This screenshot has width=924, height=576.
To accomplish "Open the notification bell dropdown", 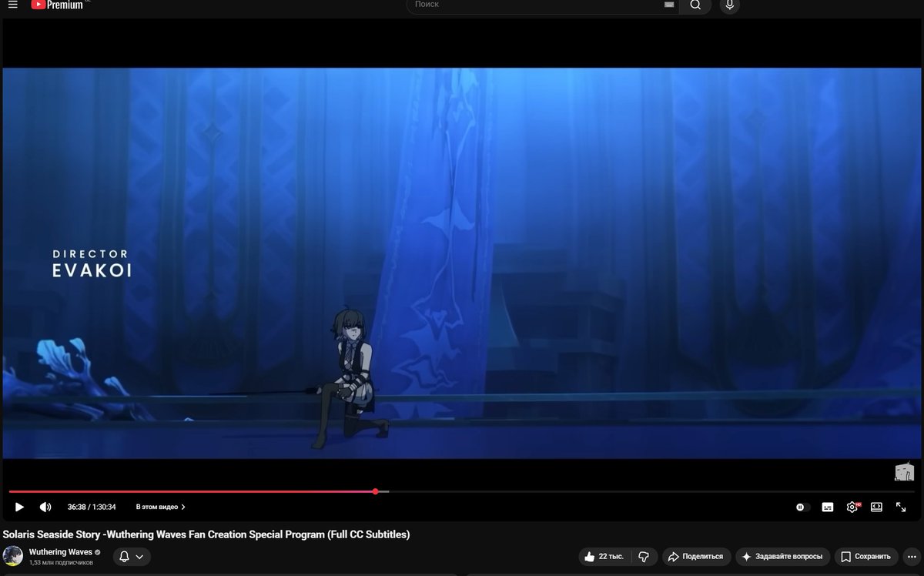I will pyautogui.click(x=132, y=556).
